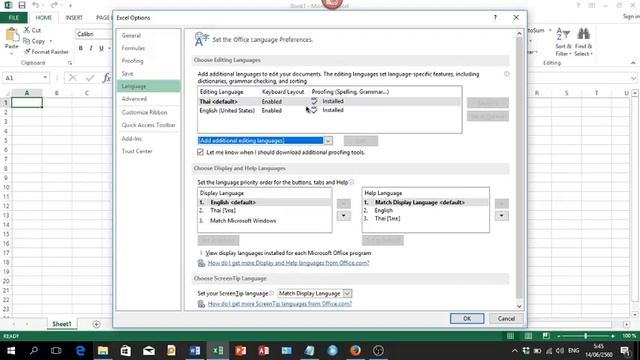The height and width of the screenshot is (360, 640).
Task: Open Microsoft Edge from taskbar
Action: point(80,351)
